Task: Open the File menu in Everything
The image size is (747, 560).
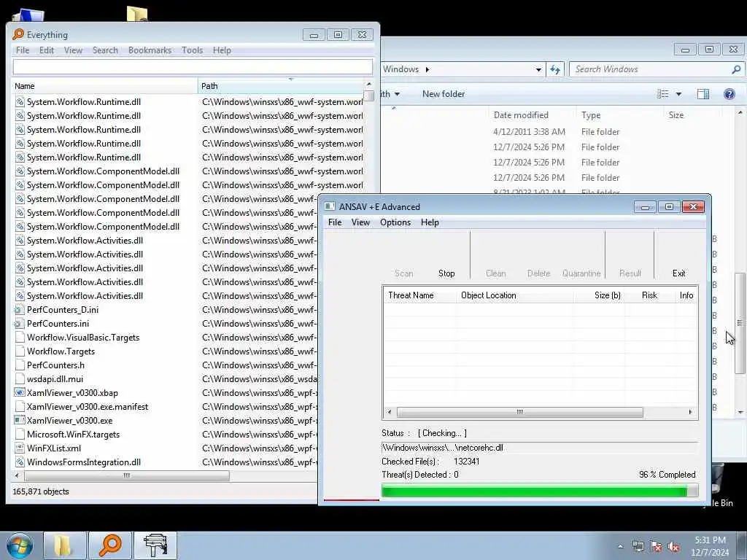Action: click(x=23, y=50)
